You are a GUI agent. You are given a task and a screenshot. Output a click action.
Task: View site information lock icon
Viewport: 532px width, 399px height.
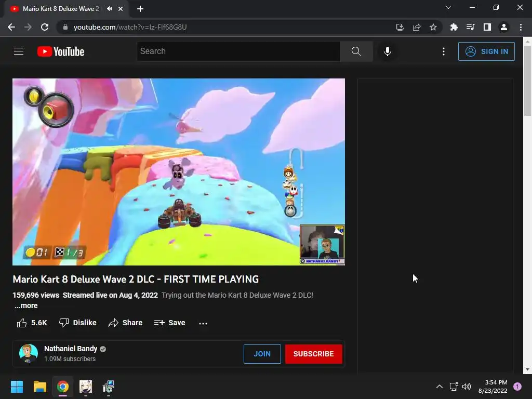[65, 27]
